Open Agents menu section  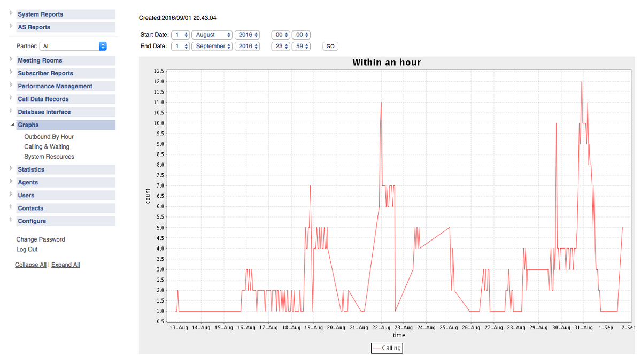(x=66, y=183)
